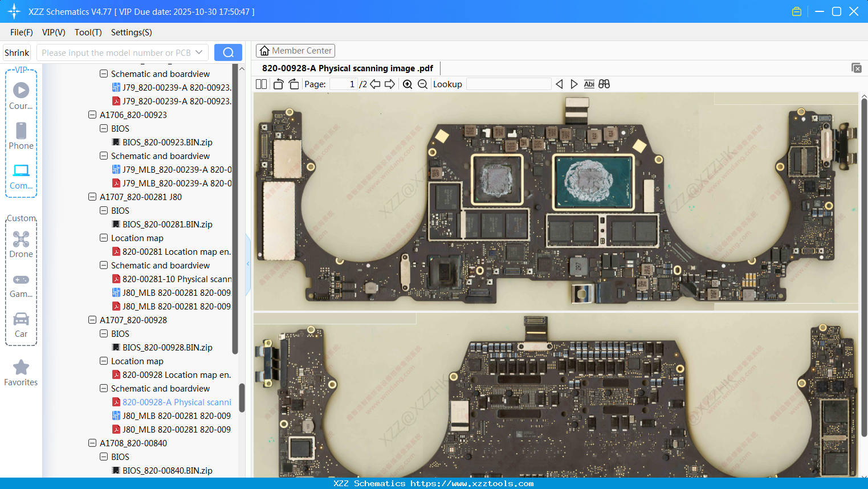The width and height of the screenshot is (868, 489).
Task: Select the Car category icon
Action: pyautogui.click(x=21, y=325)
